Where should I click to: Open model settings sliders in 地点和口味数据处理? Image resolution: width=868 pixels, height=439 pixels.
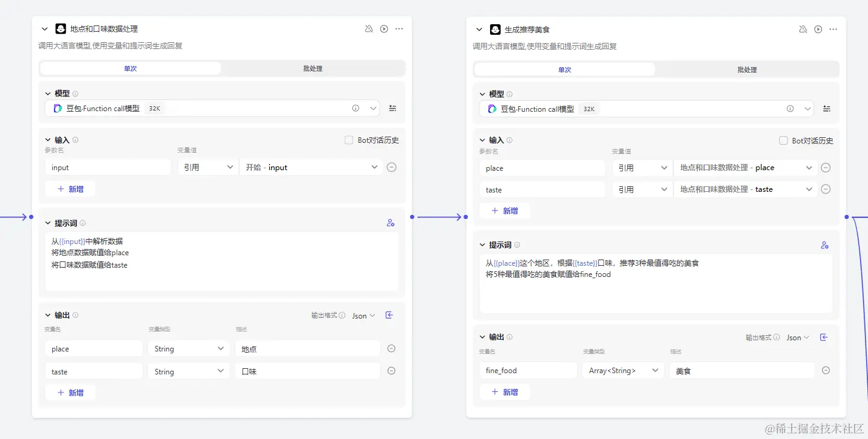click(x=393, y=108)
